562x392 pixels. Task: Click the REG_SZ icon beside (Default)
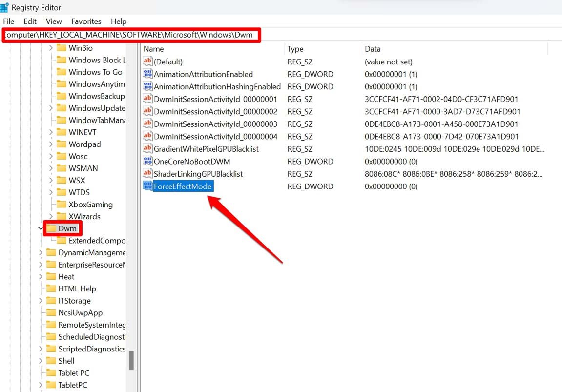pyautogui.click(x=148, y=62)
